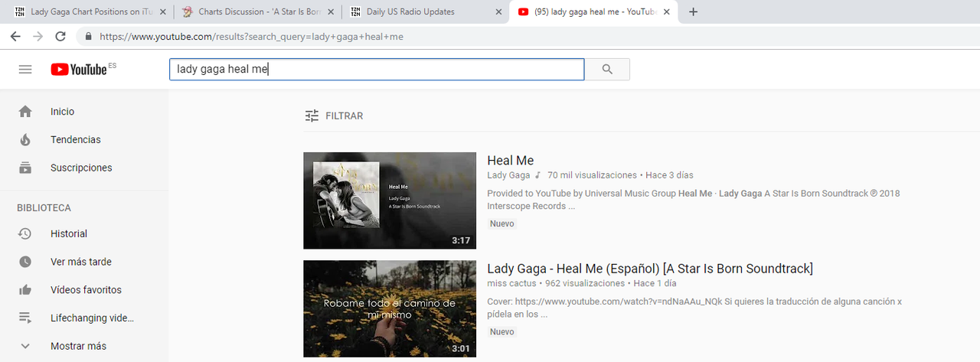The height and width of the screenshot is (362, 980).
Task: Open Vídeos favoritos in sidebar
Action: pyautogui.click(x=84, y=290)
